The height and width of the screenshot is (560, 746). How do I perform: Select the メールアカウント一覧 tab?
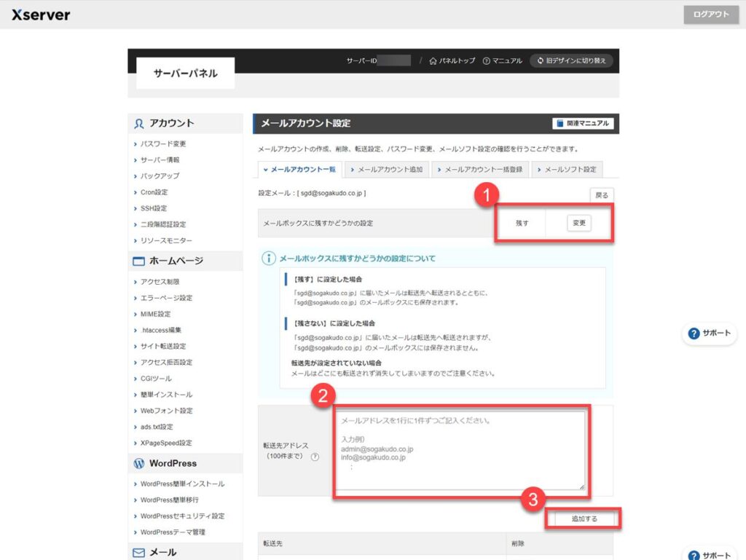(x=299, y=169)
